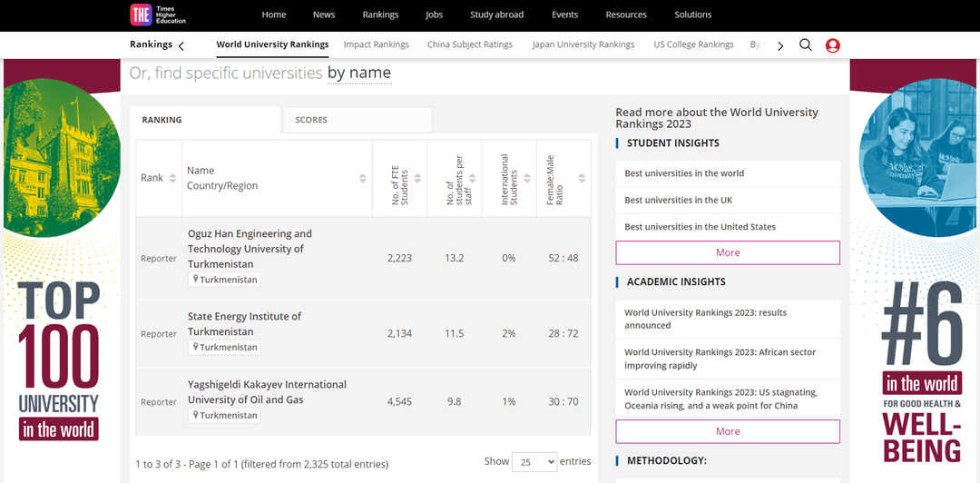Click 2,223 FTE students value

pyautogui.click(x=399, y=258)
